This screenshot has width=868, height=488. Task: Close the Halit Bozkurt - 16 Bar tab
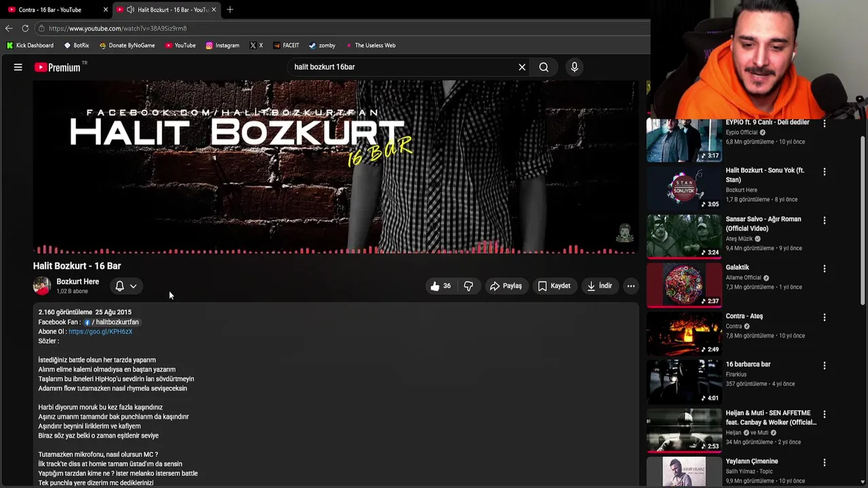(214, 9)
